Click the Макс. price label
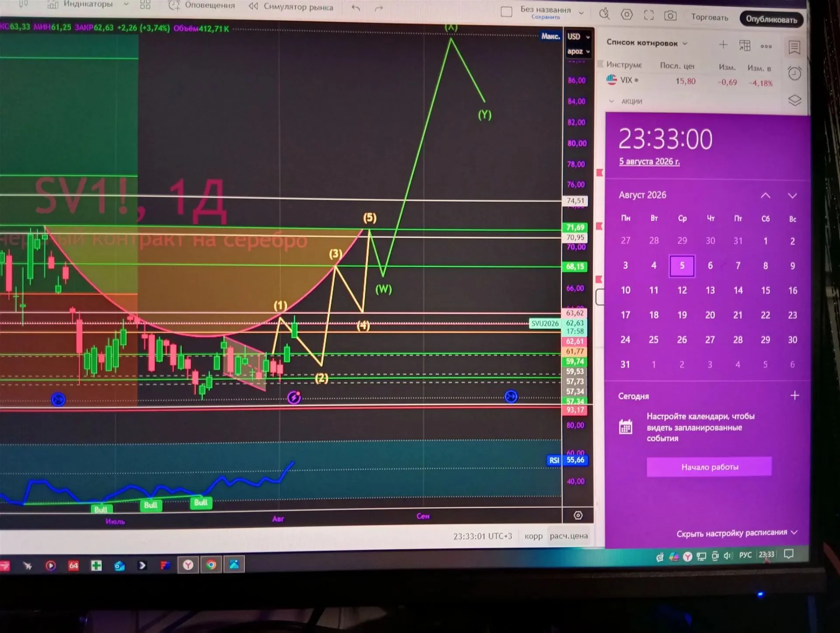Viewport: 840px width, 633px height. coord(550,36)
